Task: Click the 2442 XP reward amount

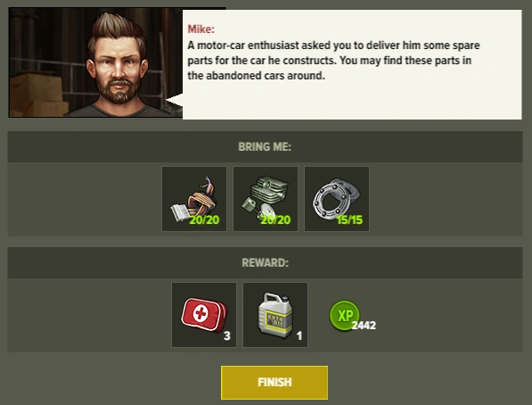Action: [x=364, y=326]
